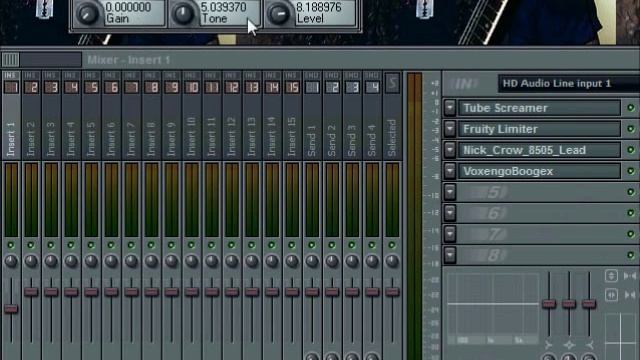Open the Nick_Crow_8505_Lead plugin
The height and width of the screenshot is (360, 640).
pos(539,150)
